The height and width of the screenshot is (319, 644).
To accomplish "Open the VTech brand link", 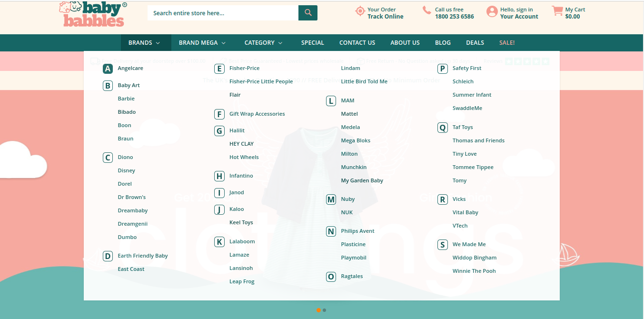I will pyautogui.click(x=460, y=226).
